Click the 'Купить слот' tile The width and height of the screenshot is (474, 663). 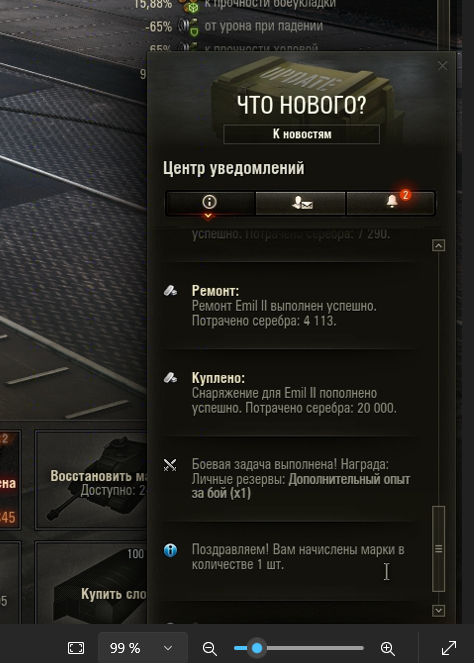pos(91,584)
